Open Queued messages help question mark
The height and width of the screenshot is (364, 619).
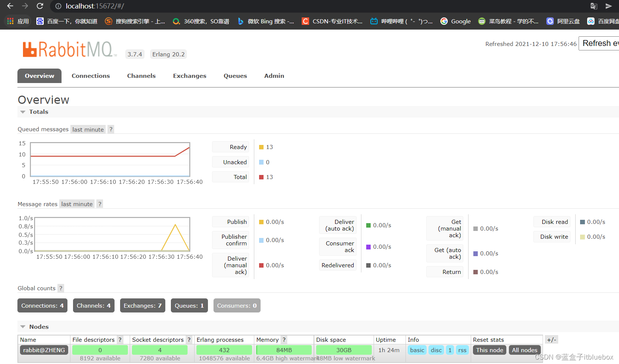110,129
